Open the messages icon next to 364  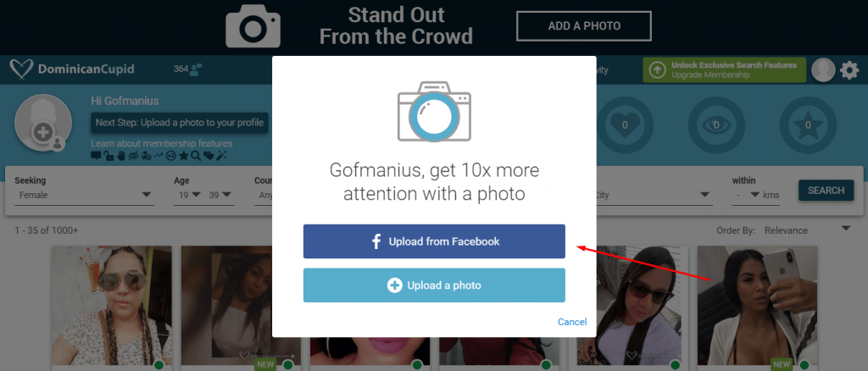[196, 69]
